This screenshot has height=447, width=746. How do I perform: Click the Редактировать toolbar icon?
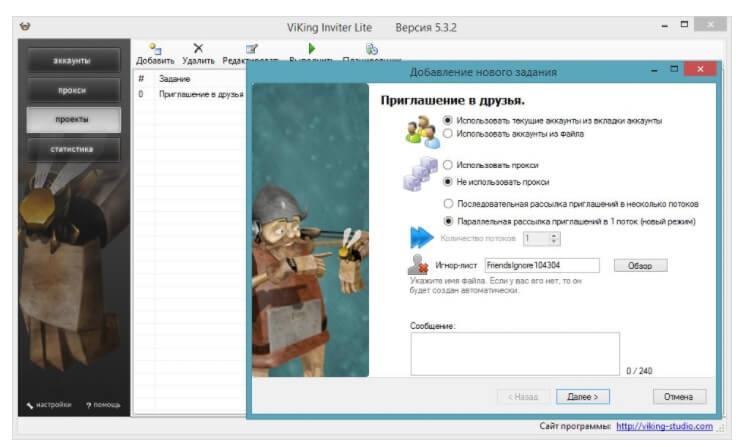(x=251, y=49)
